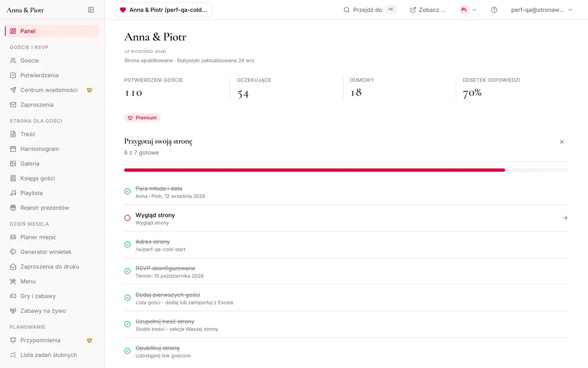Open the Anna & Piotr wedding switcher
The width and height of the screenshot is (588, 368).
coord(163,10)
